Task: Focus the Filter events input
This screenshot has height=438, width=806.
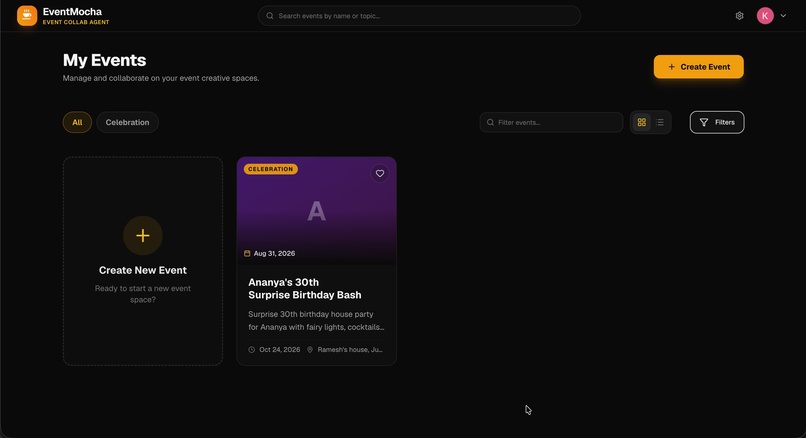Action: (551, 122)
